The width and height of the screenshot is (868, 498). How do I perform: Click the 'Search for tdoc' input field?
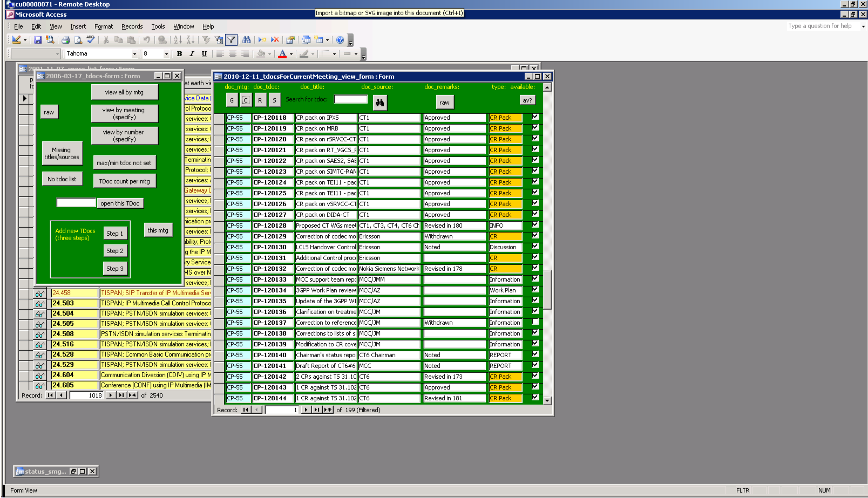350,99
